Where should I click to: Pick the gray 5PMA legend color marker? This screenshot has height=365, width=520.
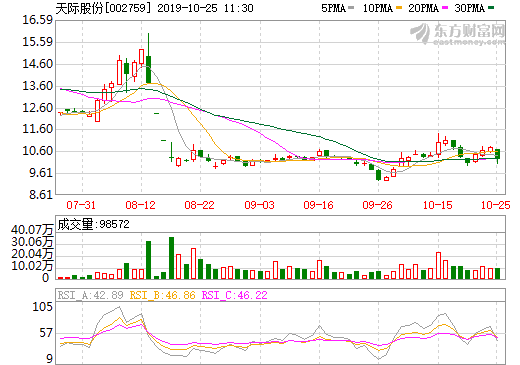coord(351,8)
